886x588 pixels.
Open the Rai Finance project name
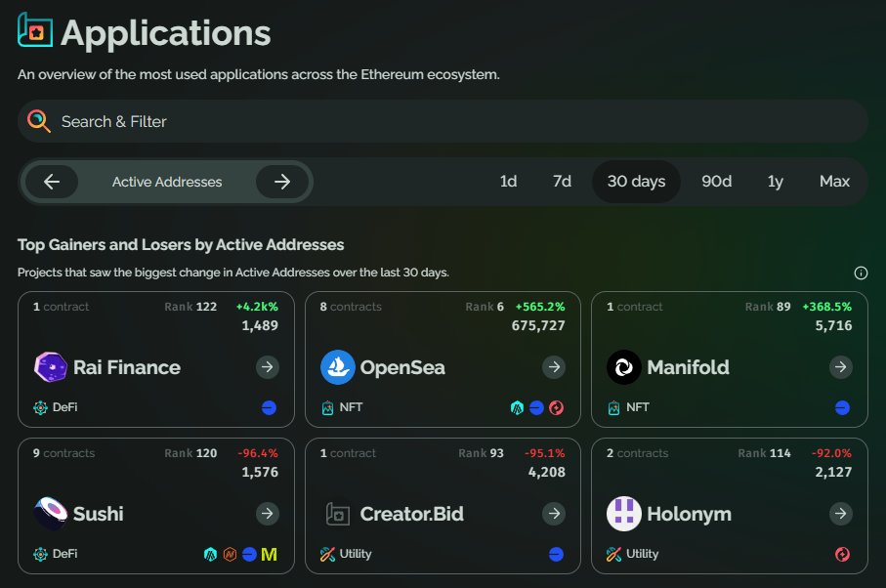coord(127,367)
